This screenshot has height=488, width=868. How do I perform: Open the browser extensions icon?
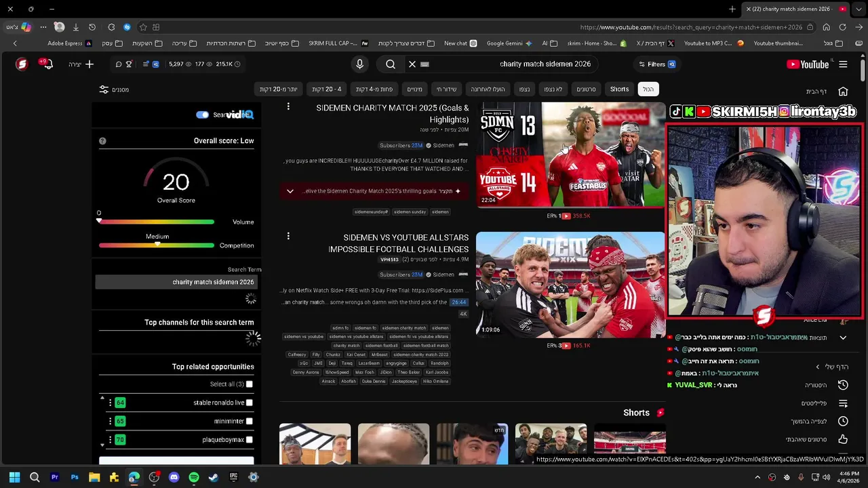(x=111, y=27)
